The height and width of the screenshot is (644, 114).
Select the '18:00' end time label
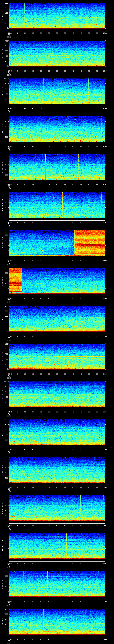pos(105,147)
